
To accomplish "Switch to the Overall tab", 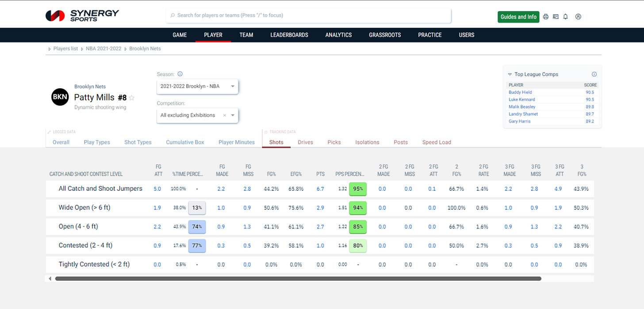I will [61, 142].
